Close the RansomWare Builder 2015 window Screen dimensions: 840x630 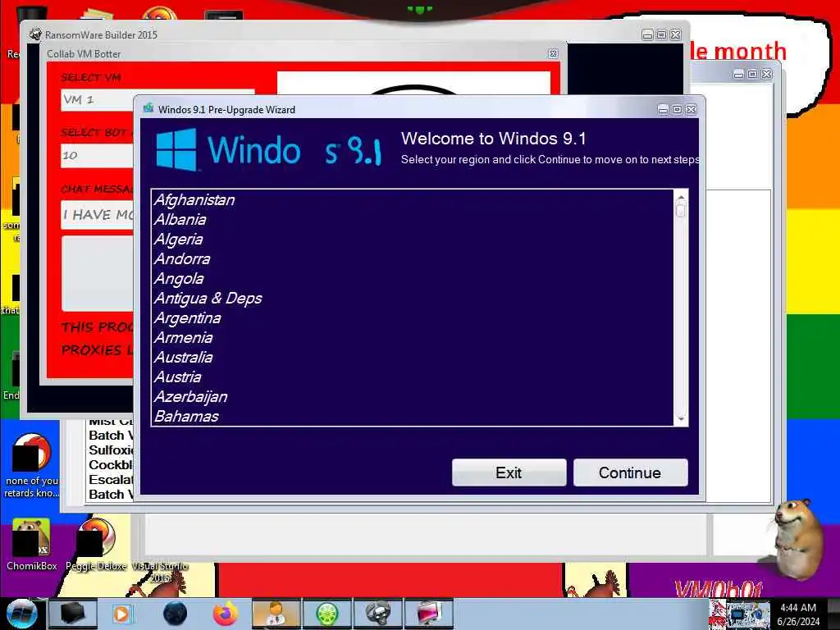(676, 34)
